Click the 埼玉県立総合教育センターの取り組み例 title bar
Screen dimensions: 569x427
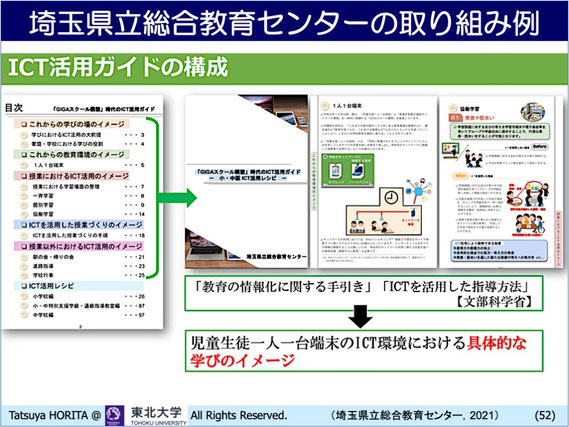click(284, 22)
